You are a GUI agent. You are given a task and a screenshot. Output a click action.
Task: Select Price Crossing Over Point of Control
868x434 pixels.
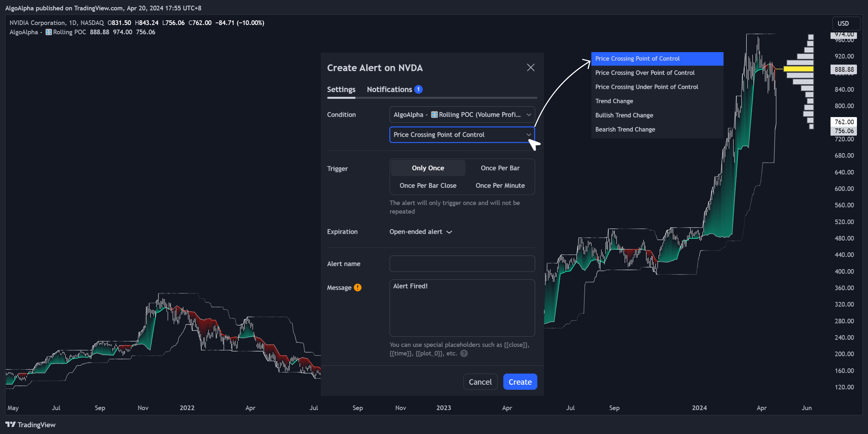click(x=657, y=73)
